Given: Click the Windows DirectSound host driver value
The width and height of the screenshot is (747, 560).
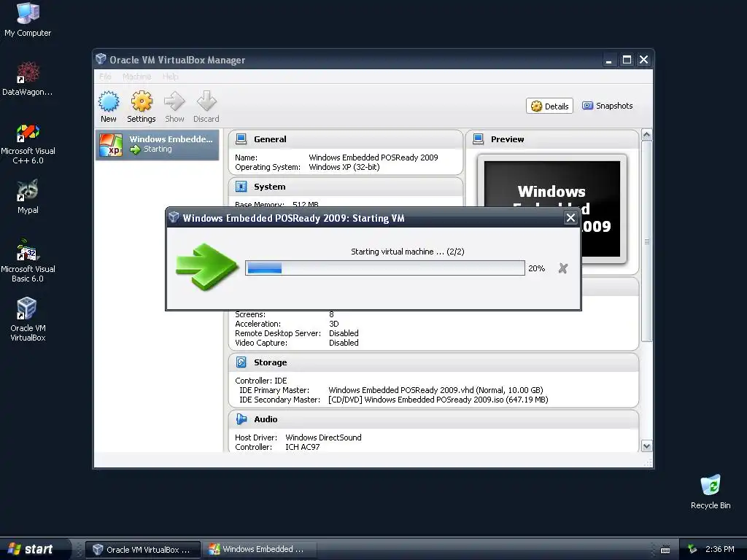Looking at the screenshot, I should 323,437.
